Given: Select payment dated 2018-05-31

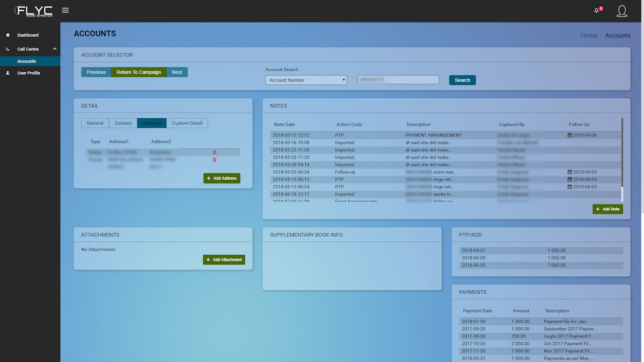Looking at the screenshot, I should [541, 358].
